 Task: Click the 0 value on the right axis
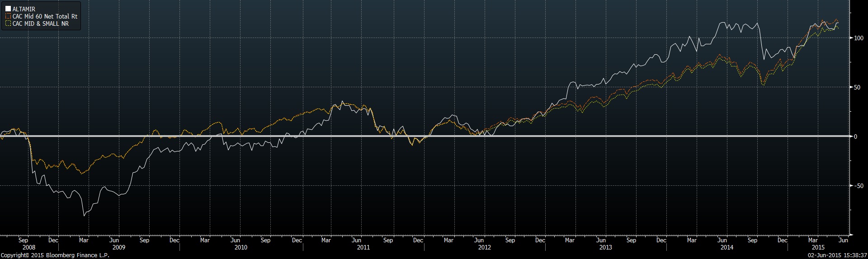tap(855, 137)
